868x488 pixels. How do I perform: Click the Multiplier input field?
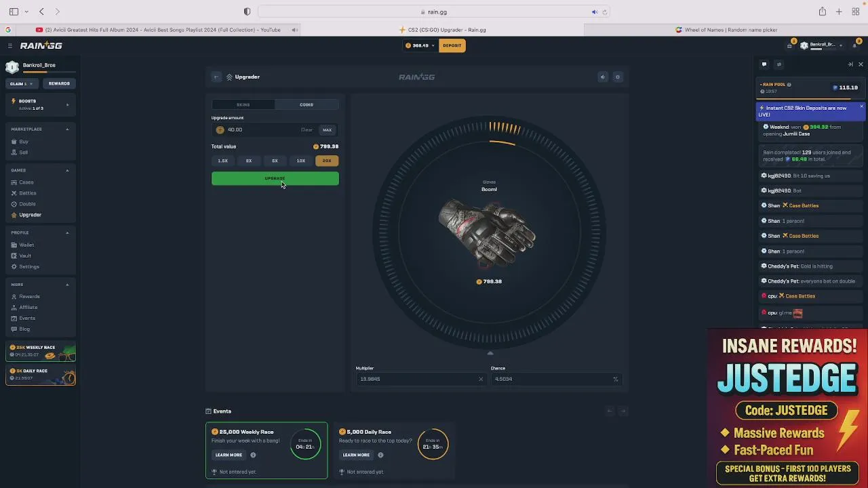click(420, 379)
